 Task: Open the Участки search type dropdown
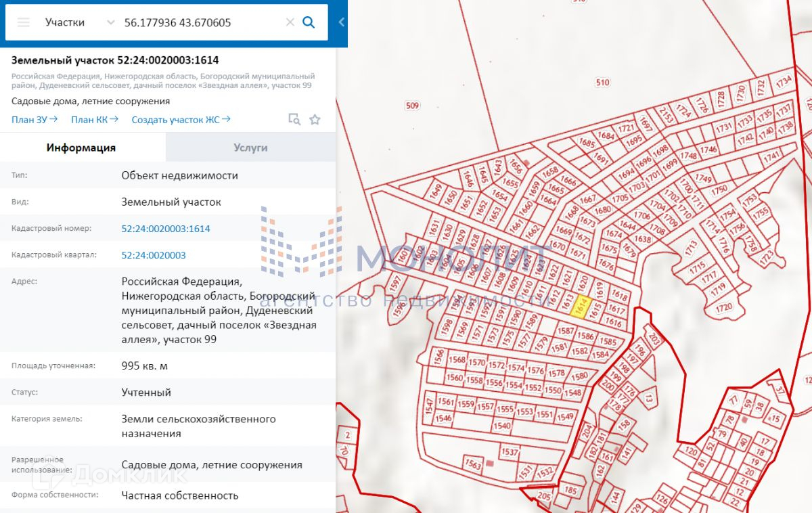coord(80,22)
